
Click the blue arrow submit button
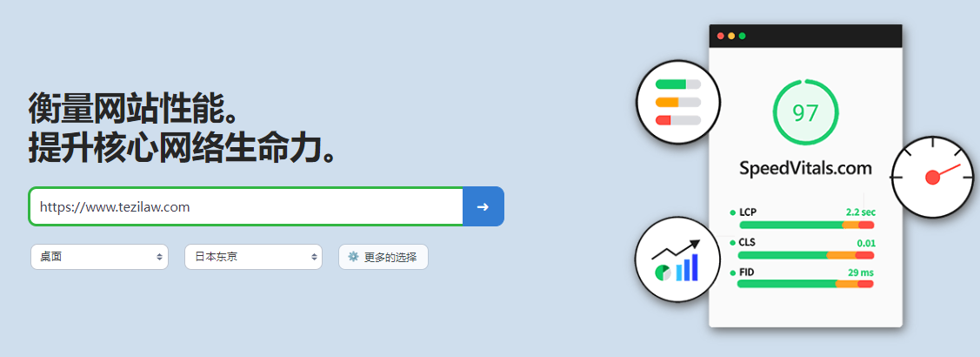click(483, 206)
